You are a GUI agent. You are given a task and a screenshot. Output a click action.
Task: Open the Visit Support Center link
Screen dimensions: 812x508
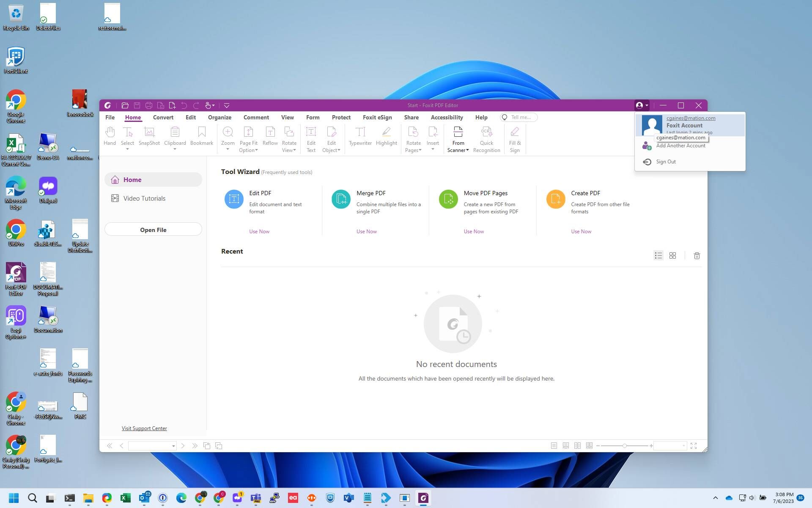pyautogui.click(x=144, y=428)
